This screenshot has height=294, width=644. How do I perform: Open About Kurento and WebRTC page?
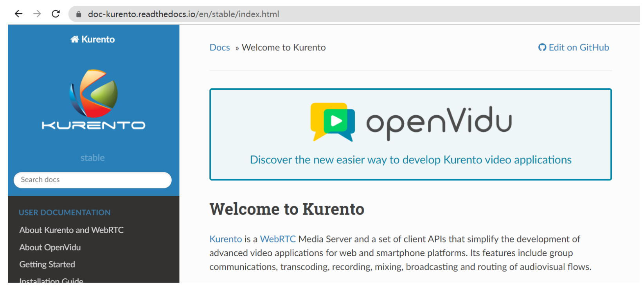point(72,230)
